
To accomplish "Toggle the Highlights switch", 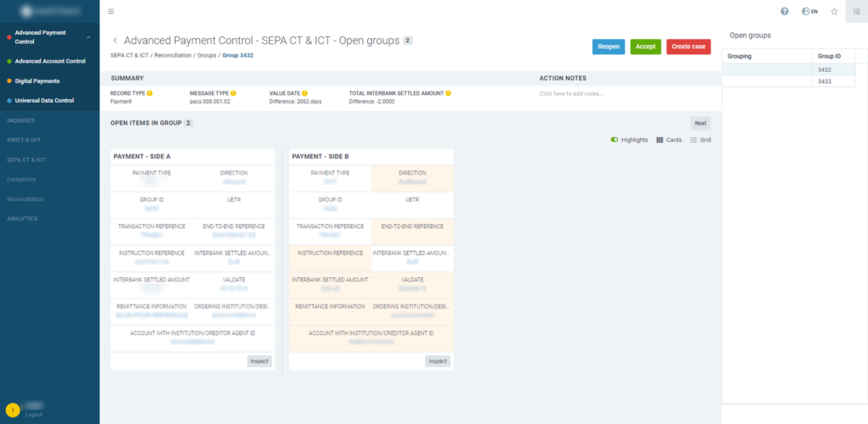I will tap(615, 139).
